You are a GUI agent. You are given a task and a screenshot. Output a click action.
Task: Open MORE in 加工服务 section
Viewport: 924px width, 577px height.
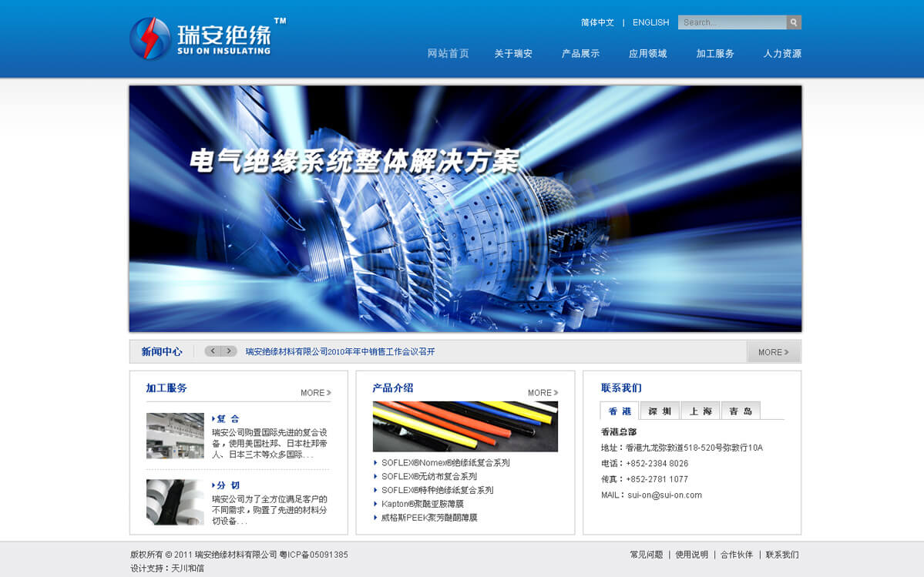click(315, 393)
